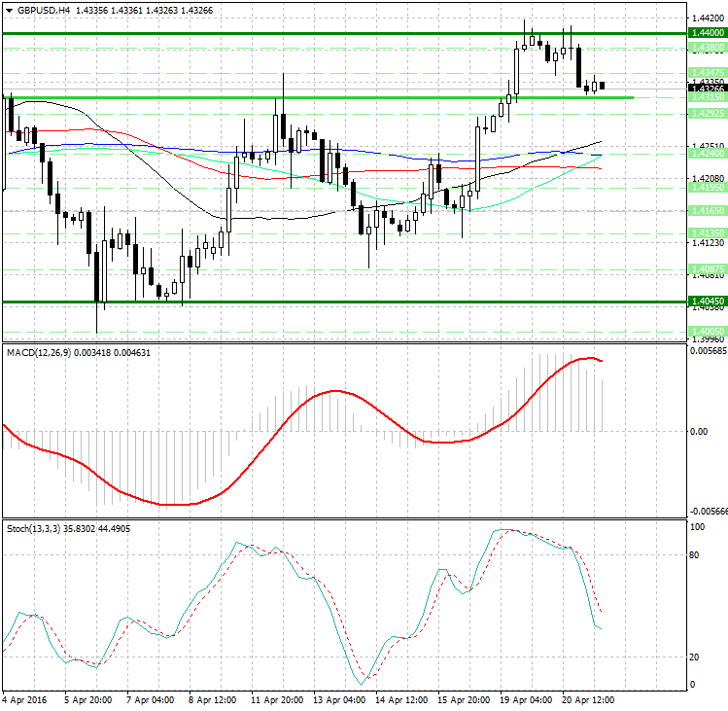Select the 1.43475 price level tag
The width and height of the screenshot is (728, 711).
tap(705, 73)
